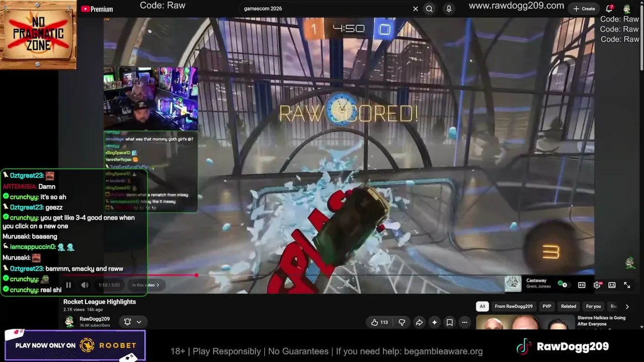Image resolution: width=644 pixels, height=362 pixels.
Task: Select the 'For you' filter chip
Action: [x=593, y=306]
